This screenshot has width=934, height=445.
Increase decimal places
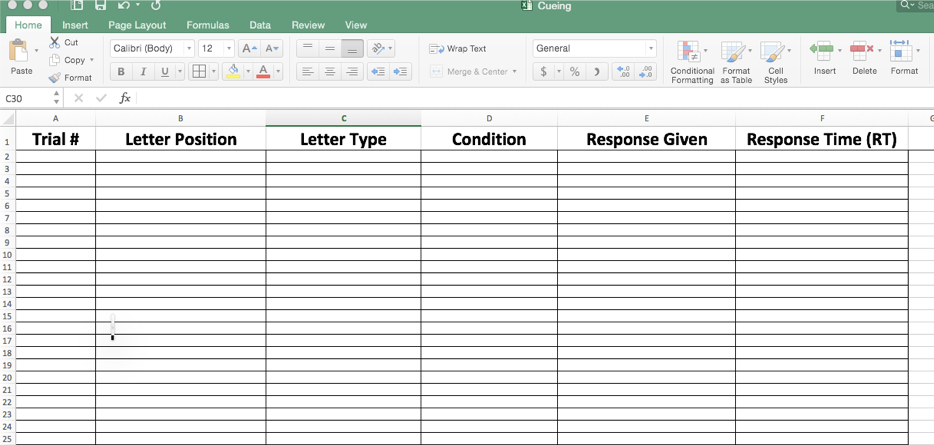[624, 71]
